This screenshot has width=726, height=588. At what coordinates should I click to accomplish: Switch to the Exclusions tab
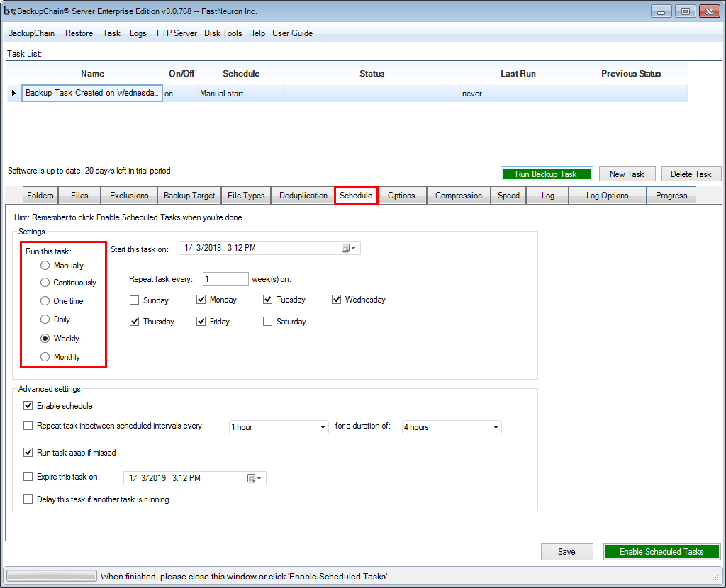click(129, 196)
